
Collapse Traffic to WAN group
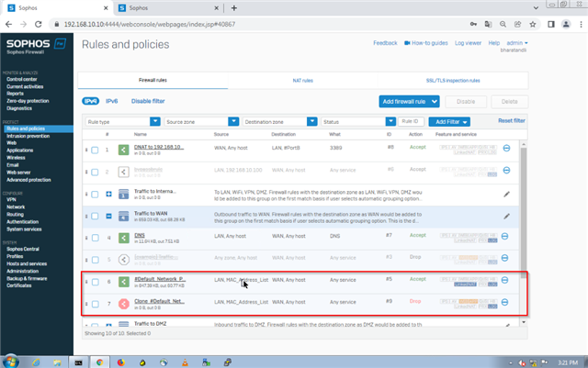tap(108, 217)
